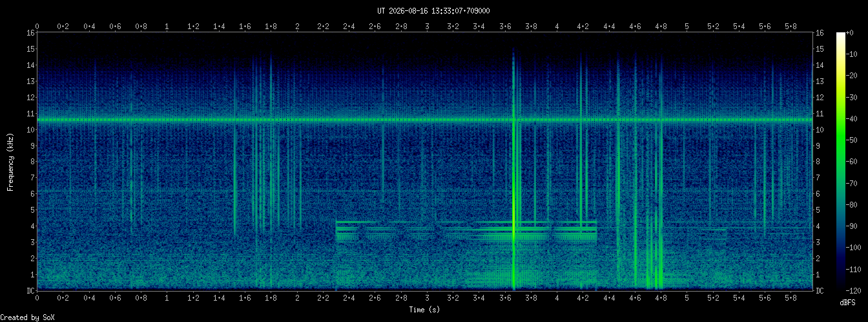
Task: Click the dBFS label under the color scale
Action: (x=847, y=303)
